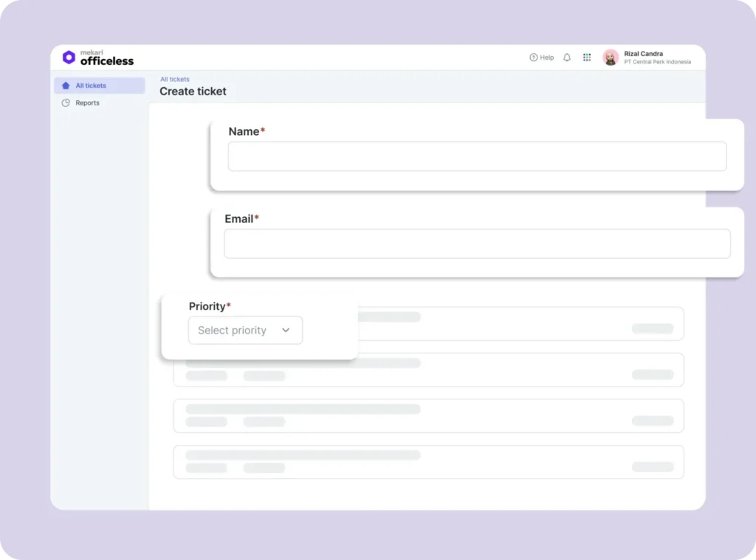Click the question mark inside the Help control
756x560 pixels.
(532, 57)
